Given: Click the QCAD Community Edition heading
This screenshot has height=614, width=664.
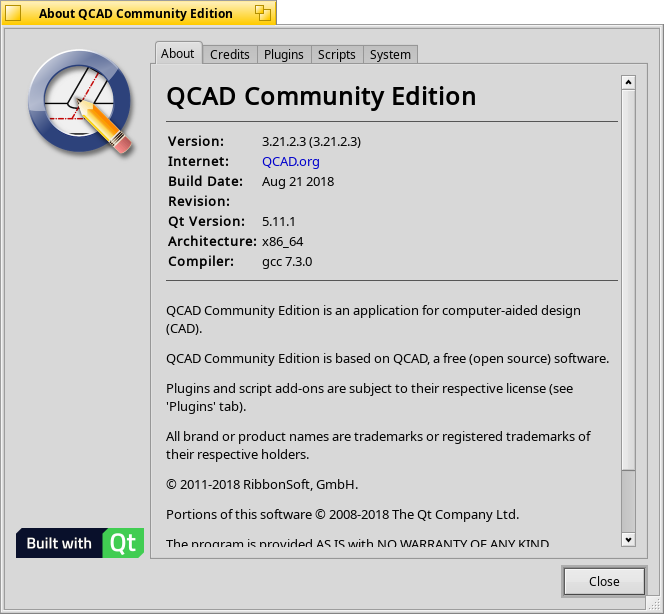Looking at the screenshot, I should pos(321,96).
